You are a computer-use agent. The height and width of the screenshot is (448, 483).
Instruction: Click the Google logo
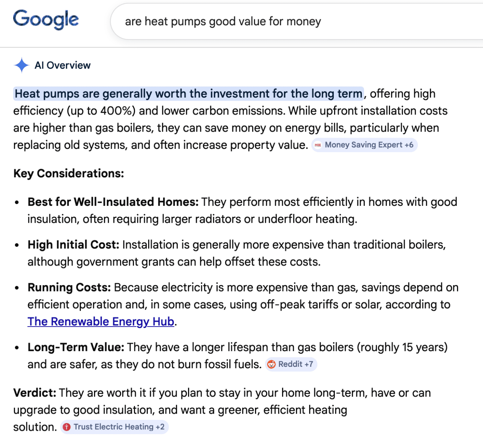point(46,19)
